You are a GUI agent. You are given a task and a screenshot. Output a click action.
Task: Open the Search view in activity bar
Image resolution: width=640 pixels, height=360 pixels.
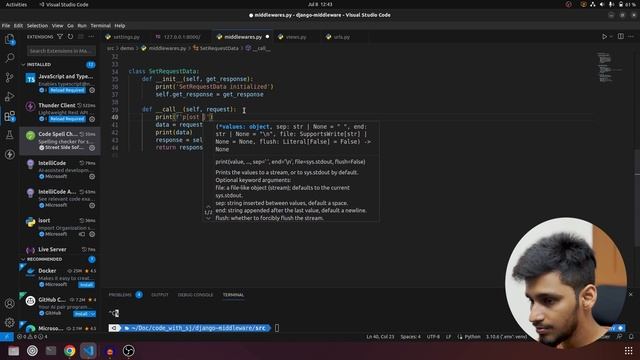click(x=9, y=58)
